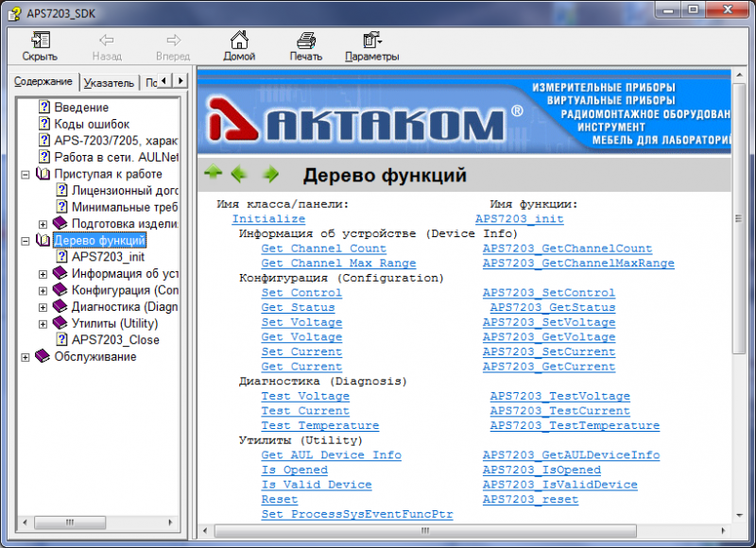Click the green right arrow navigation icon
Screen dimensions: 756x548
click(270, 174)
